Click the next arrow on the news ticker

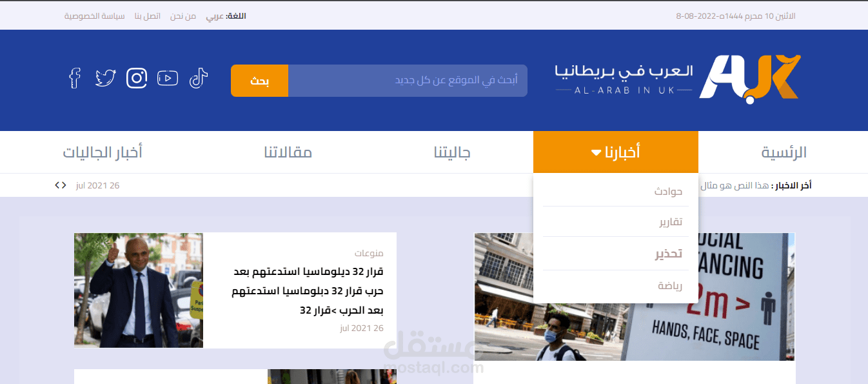(64, 185)
